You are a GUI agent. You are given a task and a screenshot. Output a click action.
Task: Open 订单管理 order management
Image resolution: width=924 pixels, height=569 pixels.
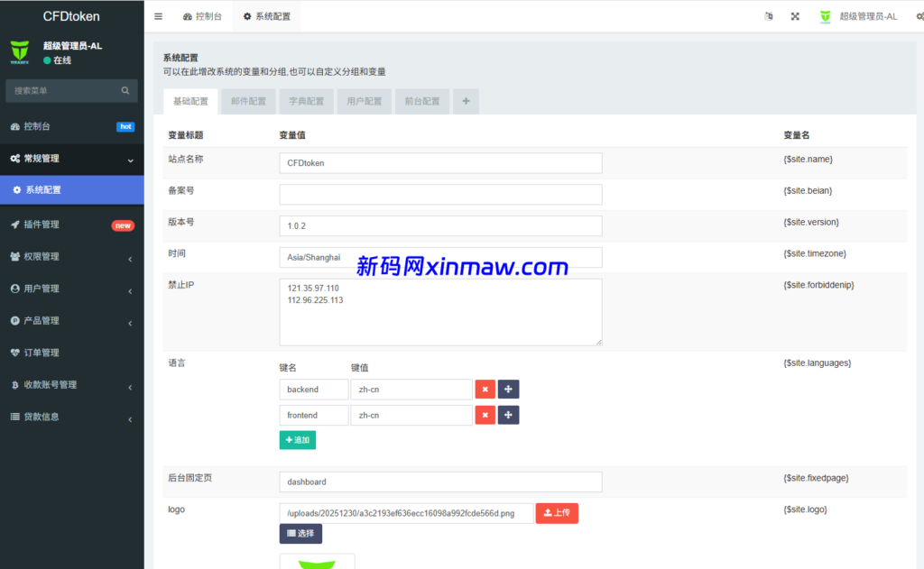tap(50, 353)
